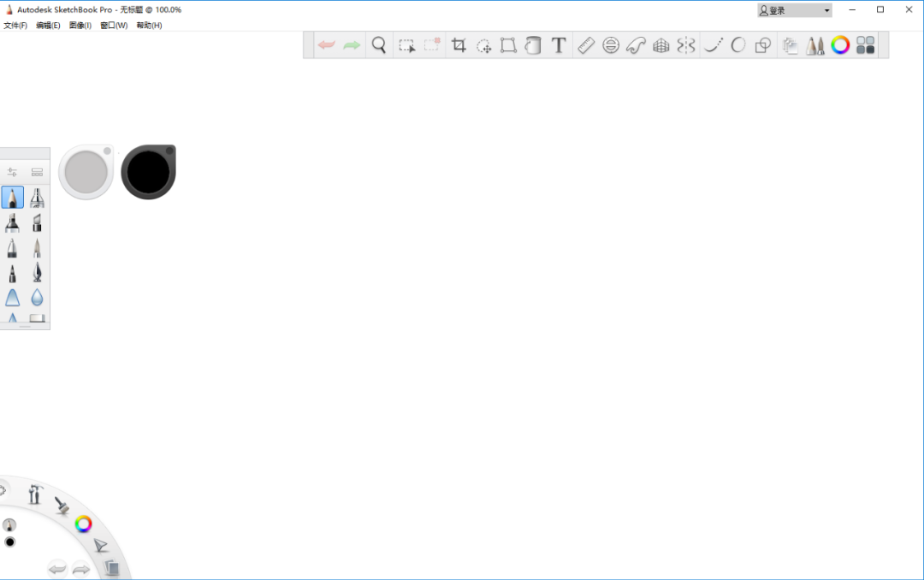Open the brush library icon in palette
Viewport: 924px width, 580px height.
(x=37, y=172)
